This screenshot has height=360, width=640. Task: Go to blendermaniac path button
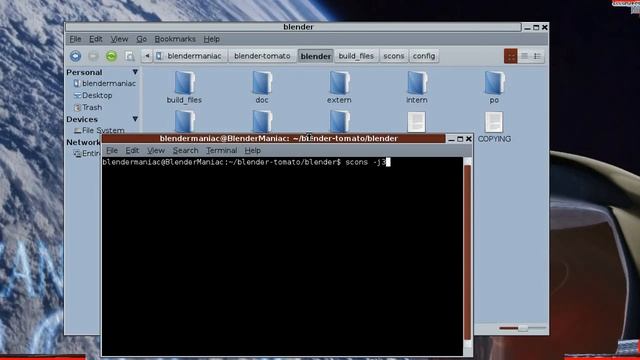pos(190,56)
